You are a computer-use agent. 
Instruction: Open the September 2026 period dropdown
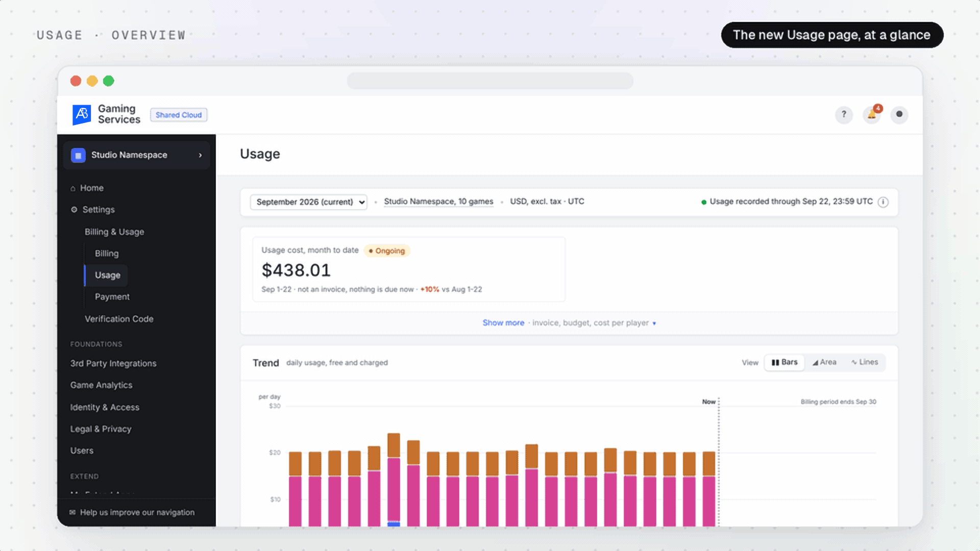[x=309, y=202]
